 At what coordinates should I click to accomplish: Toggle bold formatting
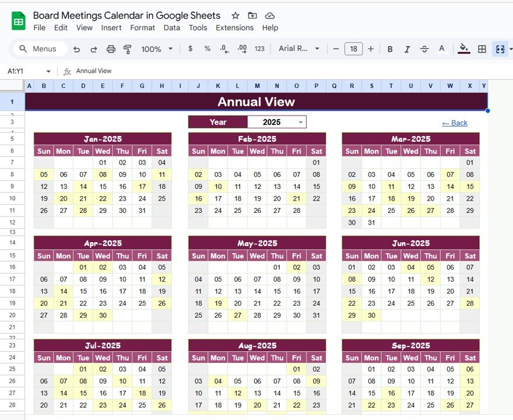click(390, 49)
